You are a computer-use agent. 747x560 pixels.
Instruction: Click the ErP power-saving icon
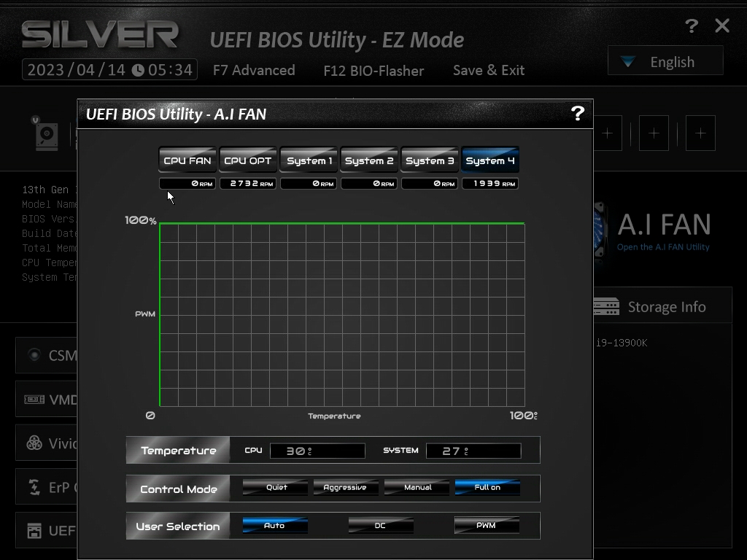pyautogui.click(x=34, y=487)
